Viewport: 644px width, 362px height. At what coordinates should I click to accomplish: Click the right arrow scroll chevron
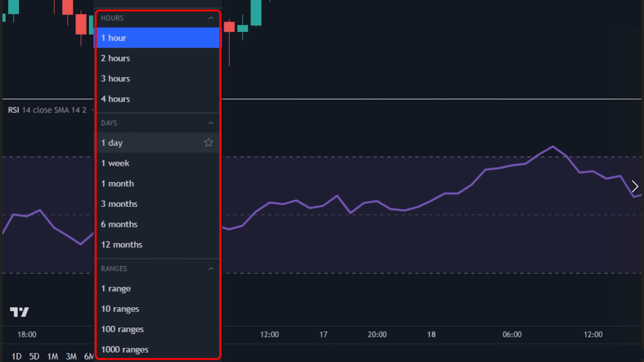tap(635, 186)
